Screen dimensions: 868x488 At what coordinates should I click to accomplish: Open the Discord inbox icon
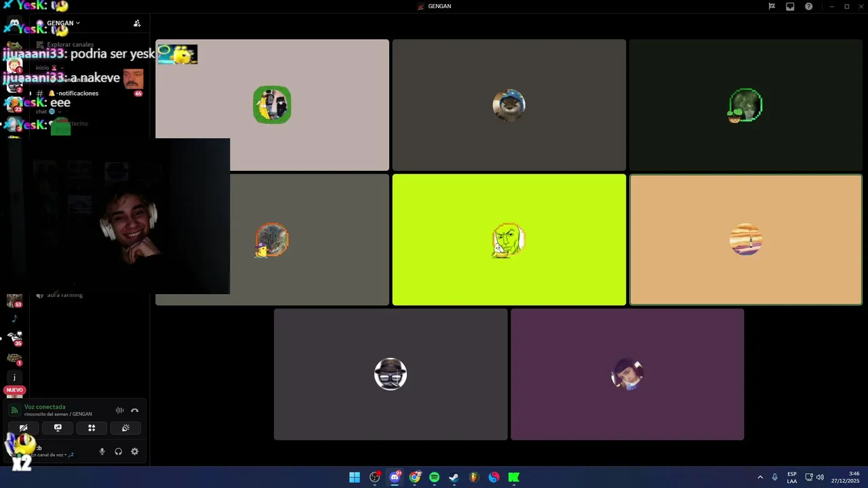790,6
